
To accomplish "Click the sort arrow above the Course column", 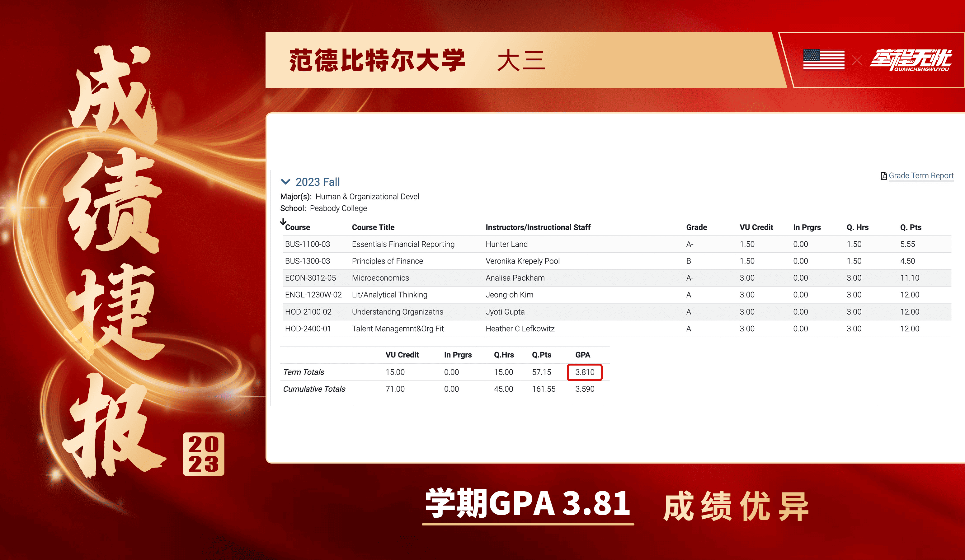I will [x=283, y=221].
